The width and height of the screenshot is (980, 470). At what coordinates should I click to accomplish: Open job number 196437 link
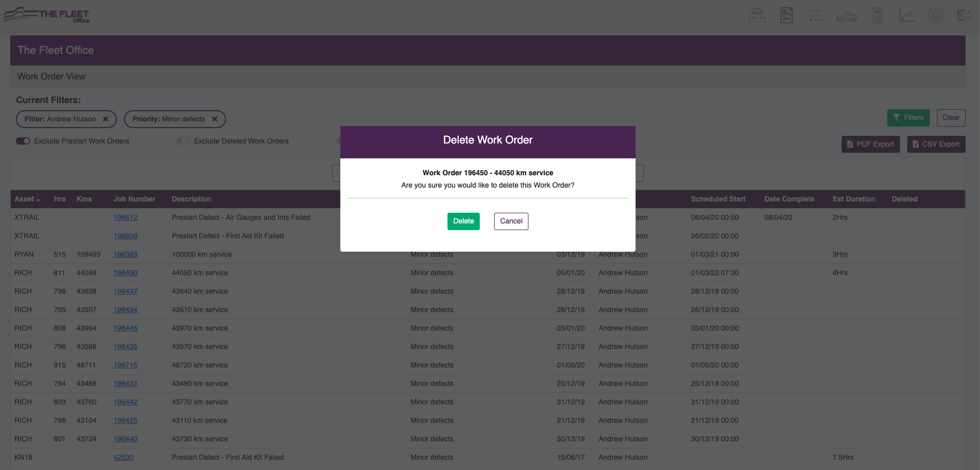[126, 291]
